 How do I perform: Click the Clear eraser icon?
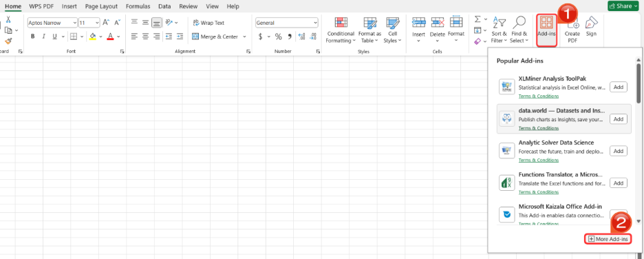(x=477, y=41)
